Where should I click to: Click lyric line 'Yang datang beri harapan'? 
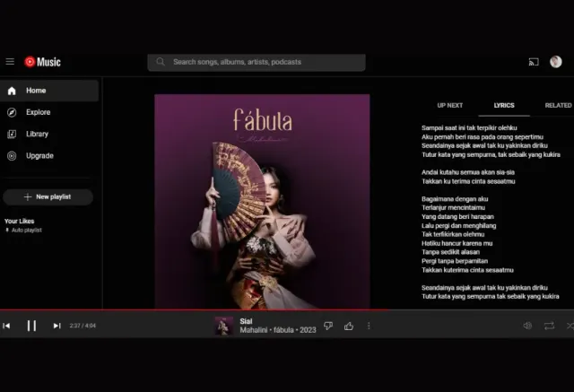point(457,217)
